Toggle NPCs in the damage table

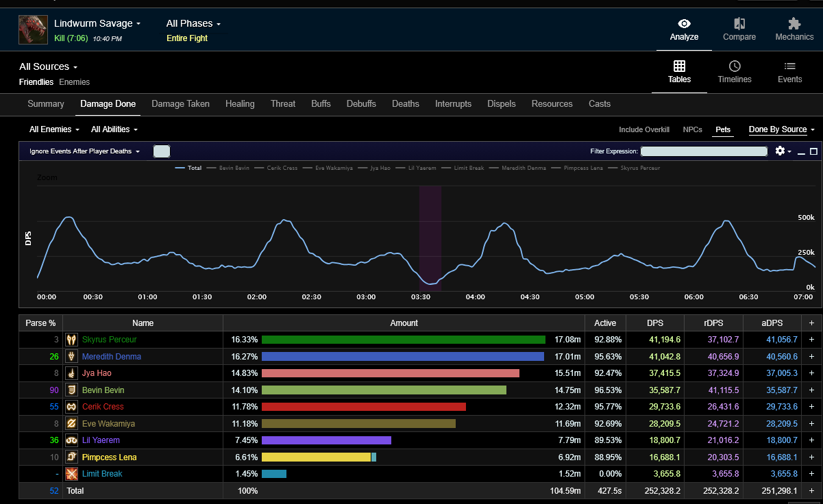(x=692, y=129)
